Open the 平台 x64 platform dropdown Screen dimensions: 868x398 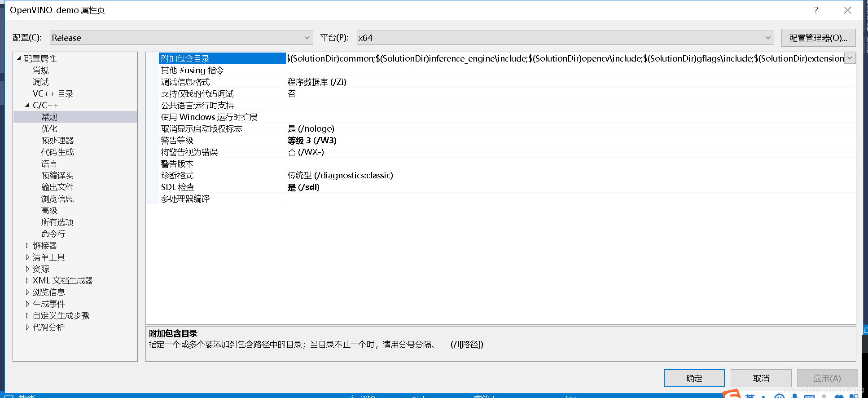566,38
